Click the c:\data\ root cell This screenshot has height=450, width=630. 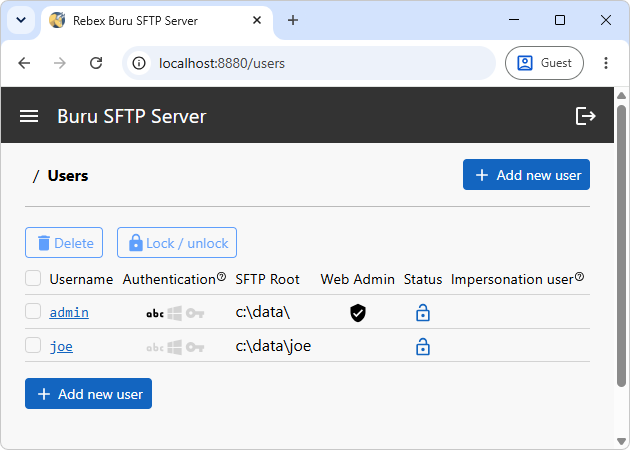click(263, 312)
